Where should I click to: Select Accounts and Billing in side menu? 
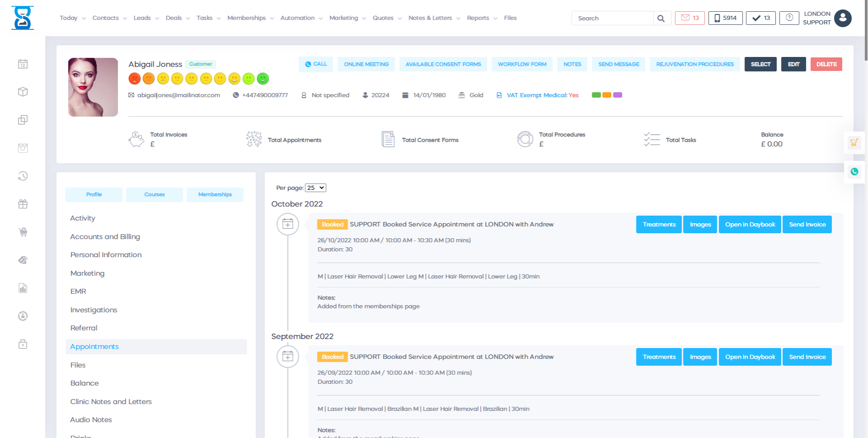point(105,237)
